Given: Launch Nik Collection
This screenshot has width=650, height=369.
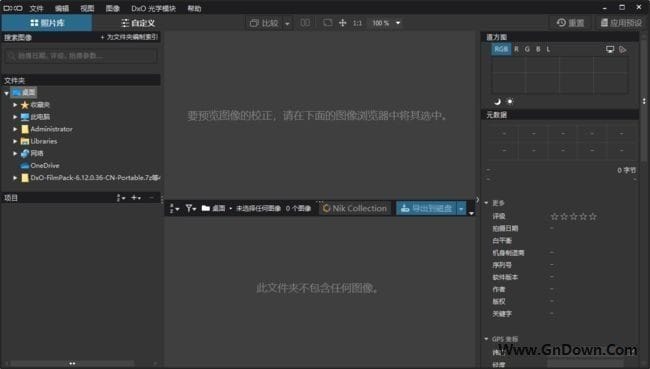Looking at the screenshot, I should [x=354, y=208].
